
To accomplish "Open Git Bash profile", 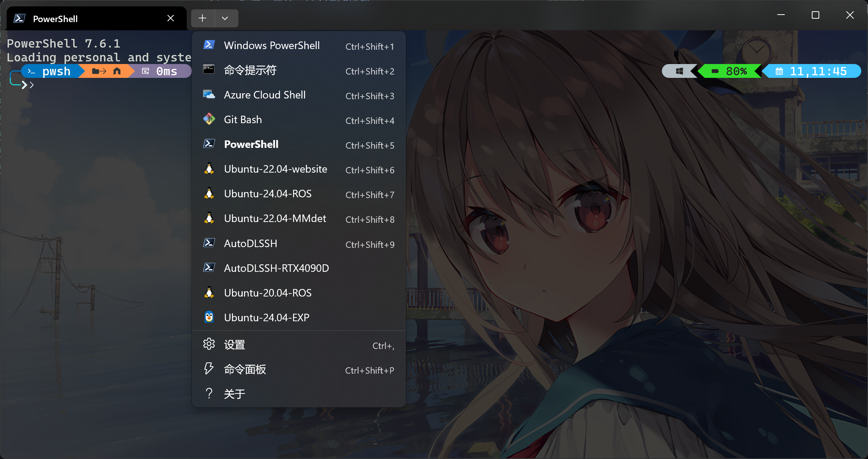I will point(299,120).
